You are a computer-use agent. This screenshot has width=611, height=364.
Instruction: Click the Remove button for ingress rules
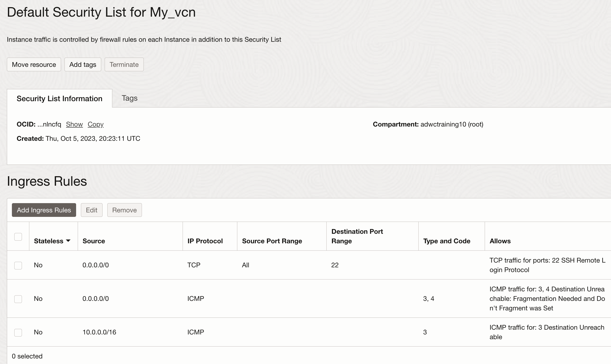click(124, 210)
